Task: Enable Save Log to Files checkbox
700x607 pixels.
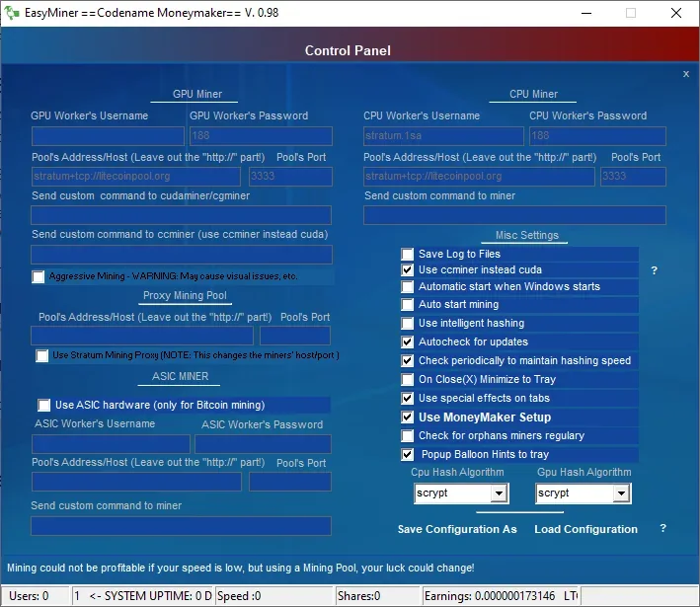Action: click(x=408, y=254)
